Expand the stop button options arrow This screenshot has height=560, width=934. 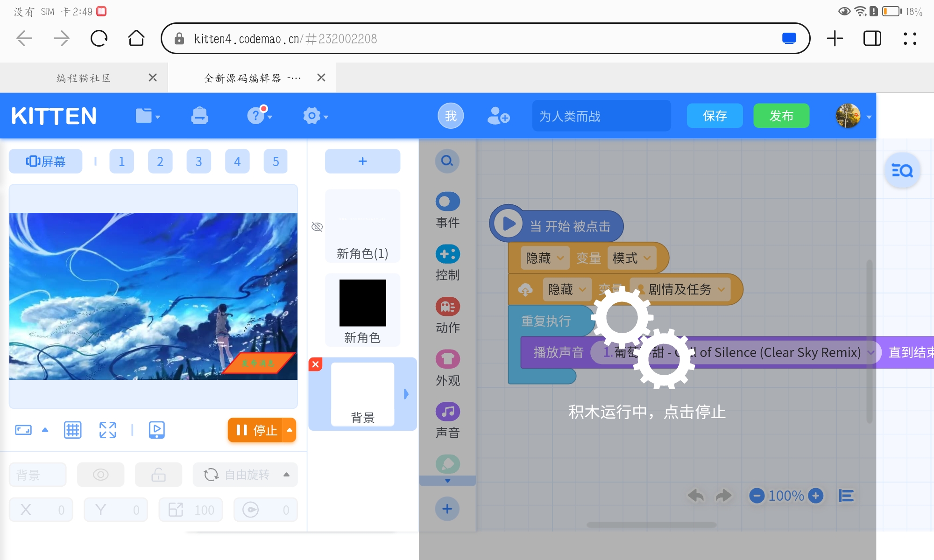point(290,430)
